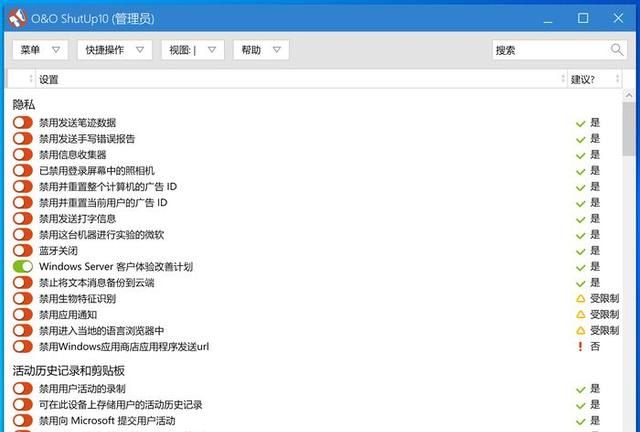Click yellow warning triangle for 禁用应用通知
The image size is (640, 432).
[580, 315]
